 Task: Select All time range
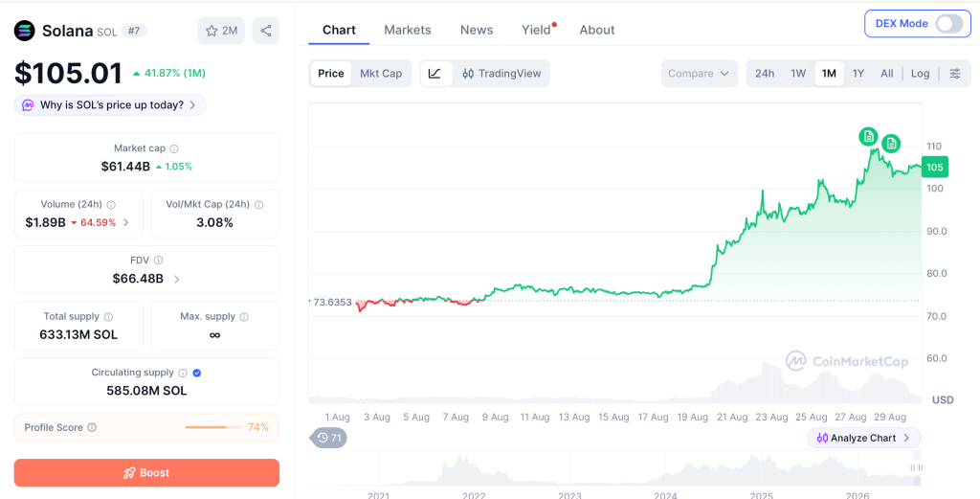tap(887, 73)
